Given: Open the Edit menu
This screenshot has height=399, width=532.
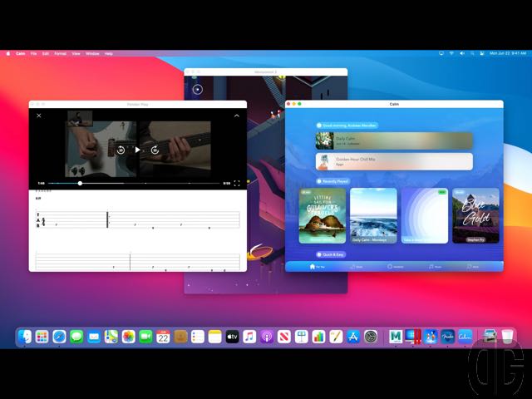Looking at the screenshot, I should [46, 53].
